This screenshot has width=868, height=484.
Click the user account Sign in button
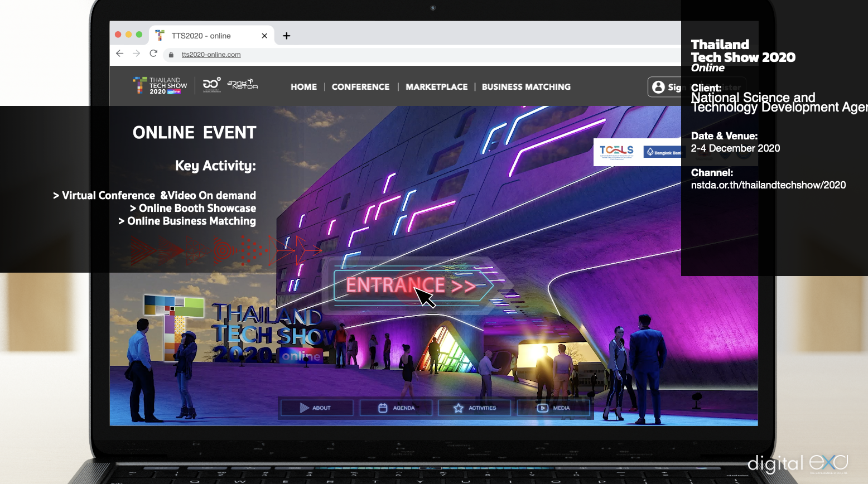666,87
